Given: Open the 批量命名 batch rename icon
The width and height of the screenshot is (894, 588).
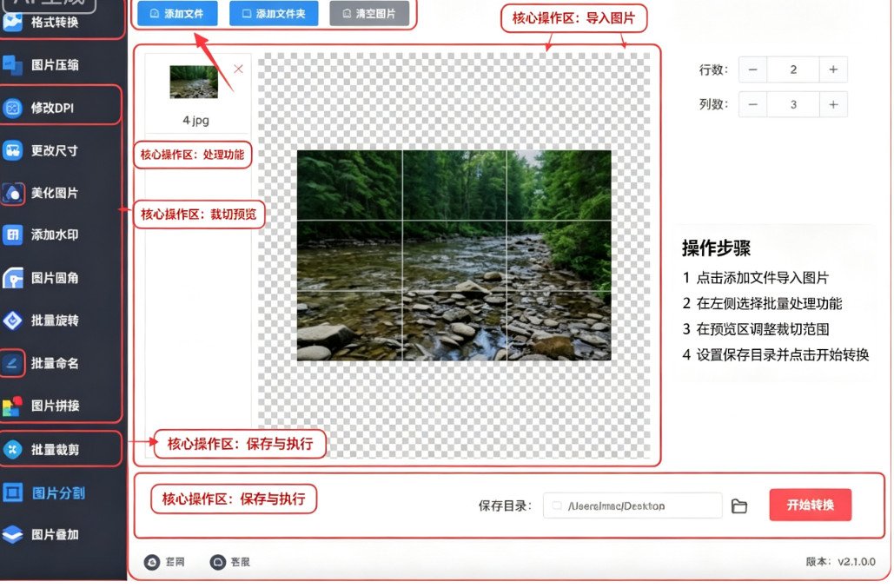Looking at the screenshot, I should click(x=12, y=364).
